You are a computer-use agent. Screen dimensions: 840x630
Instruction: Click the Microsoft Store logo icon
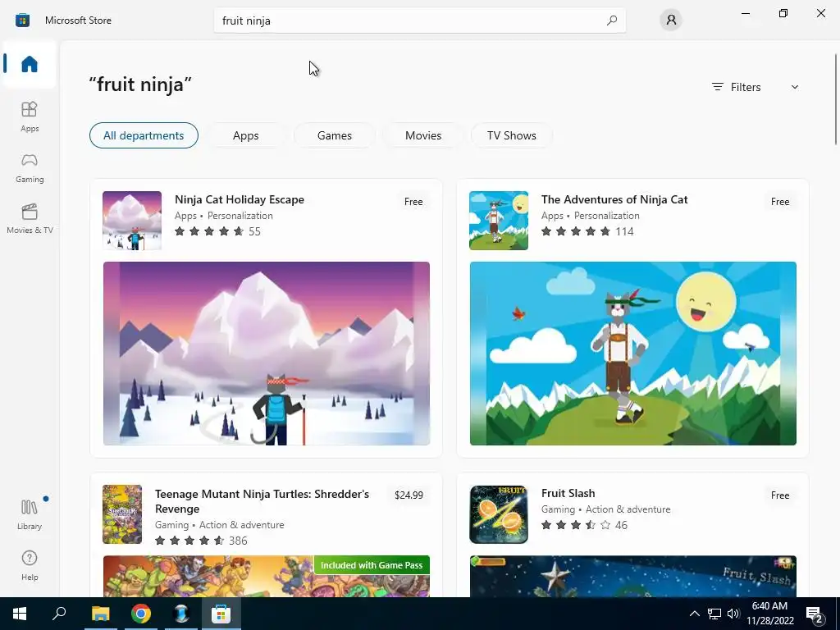click(x=22, y=21)
